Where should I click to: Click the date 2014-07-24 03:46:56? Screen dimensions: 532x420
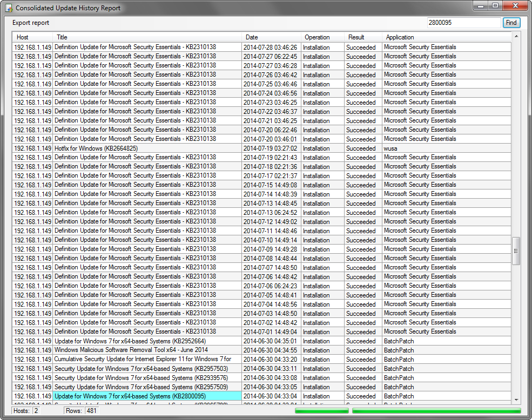click(x=271, y=93)
